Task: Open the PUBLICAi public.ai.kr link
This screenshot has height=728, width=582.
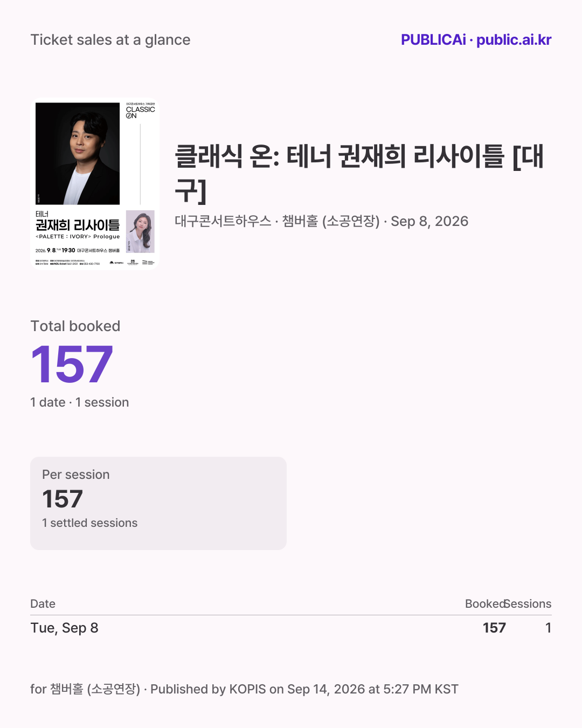Action: pyautogui.click(x=476, y=40)
